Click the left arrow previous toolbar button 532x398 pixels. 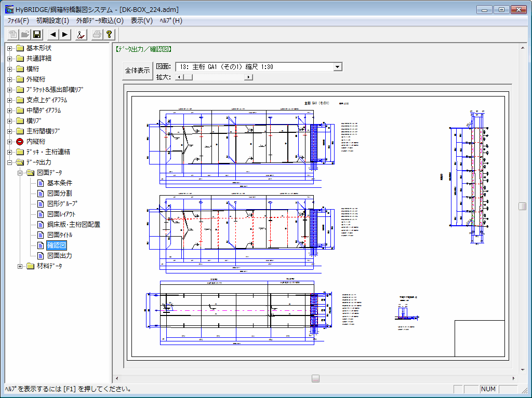tap(54, 35)
